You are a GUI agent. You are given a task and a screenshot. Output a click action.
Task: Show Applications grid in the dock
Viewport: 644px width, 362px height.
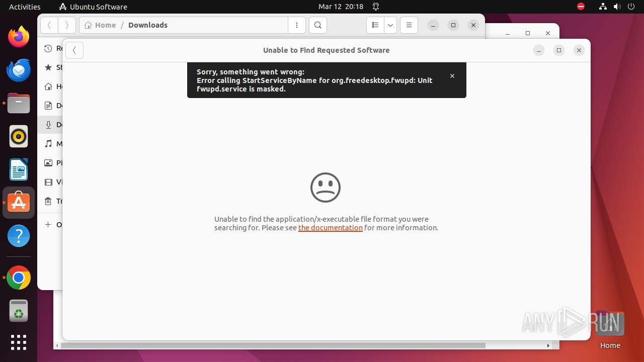click(19, 342)
